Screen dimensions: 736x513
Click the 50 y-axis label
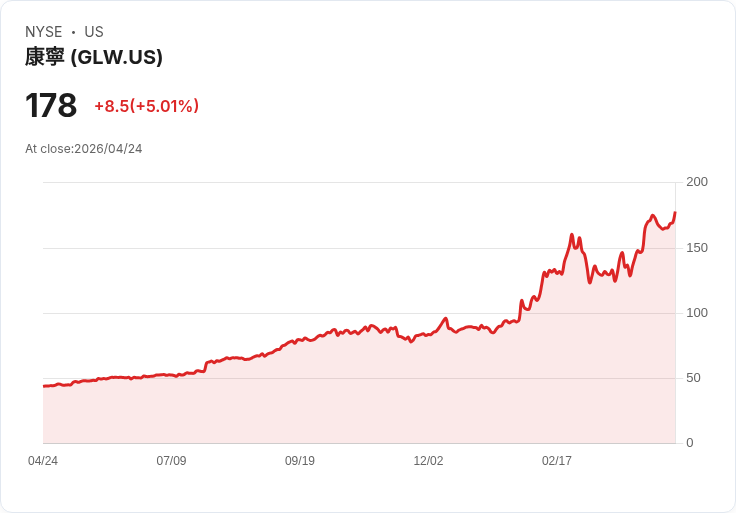click(x=693, y=378)
